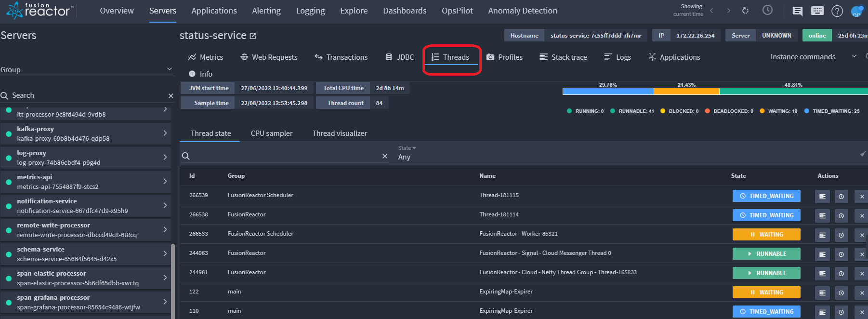The height and width of the screenshot is (319, 868).
Task: Clear the thread filter search box
Action: coord(384,156)
